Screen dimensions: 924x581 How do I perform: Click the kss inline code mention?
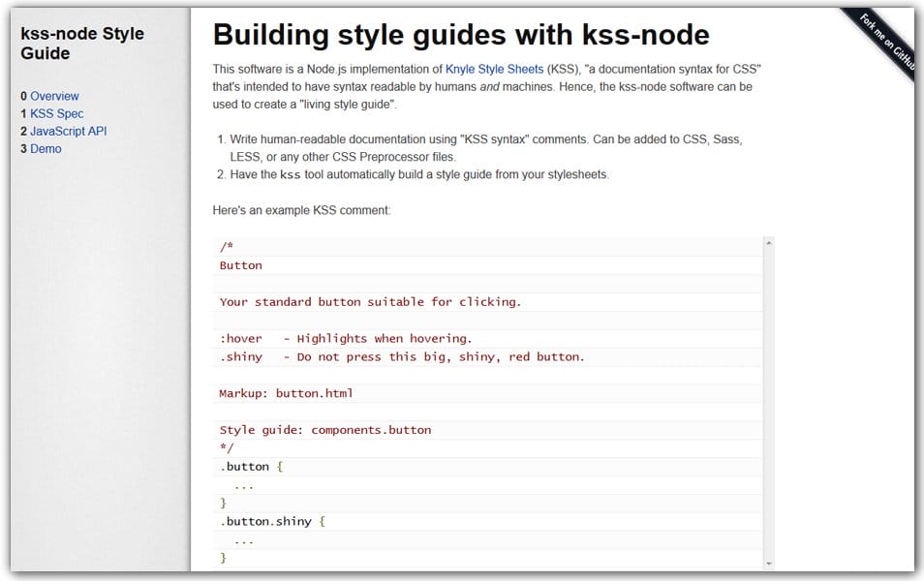tap(289, 175)
